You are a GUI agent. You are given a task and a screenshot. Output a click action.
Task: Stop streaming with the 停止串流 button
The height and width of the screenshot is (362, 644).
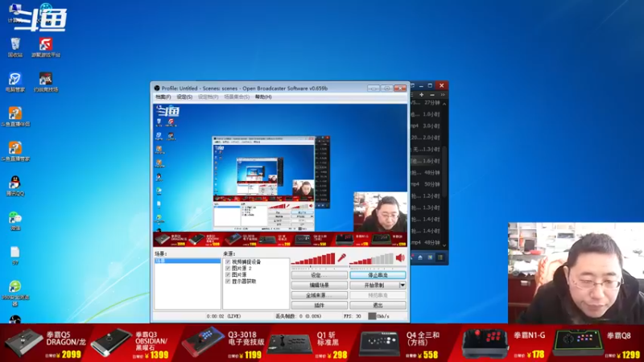pos(378,275)
